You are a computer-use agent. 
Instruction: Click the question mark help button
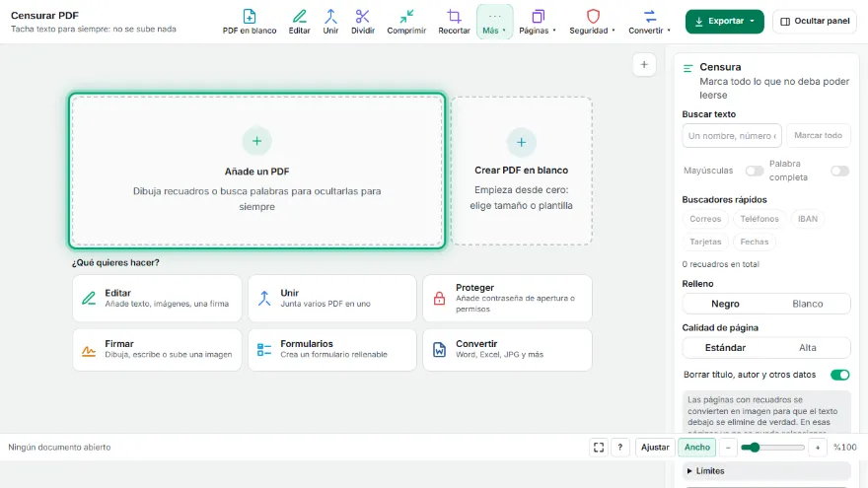pos(620,447)
